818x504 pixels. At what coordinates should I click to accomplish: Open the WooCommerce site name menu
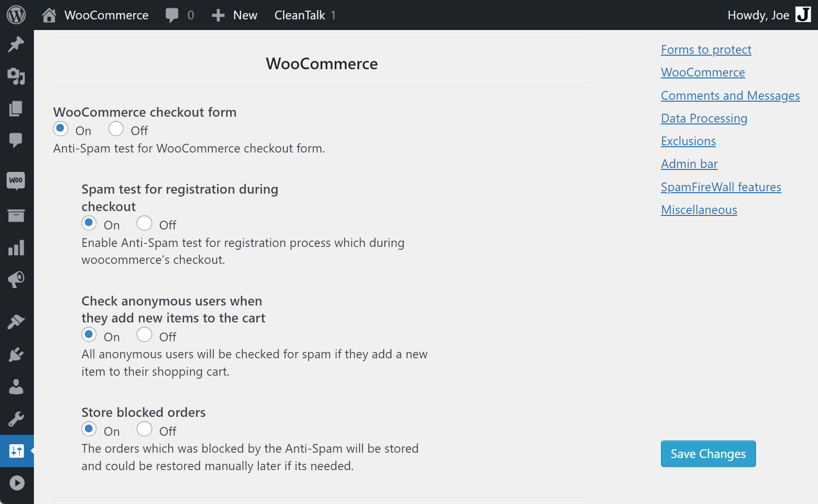click(x=106, y=15)
